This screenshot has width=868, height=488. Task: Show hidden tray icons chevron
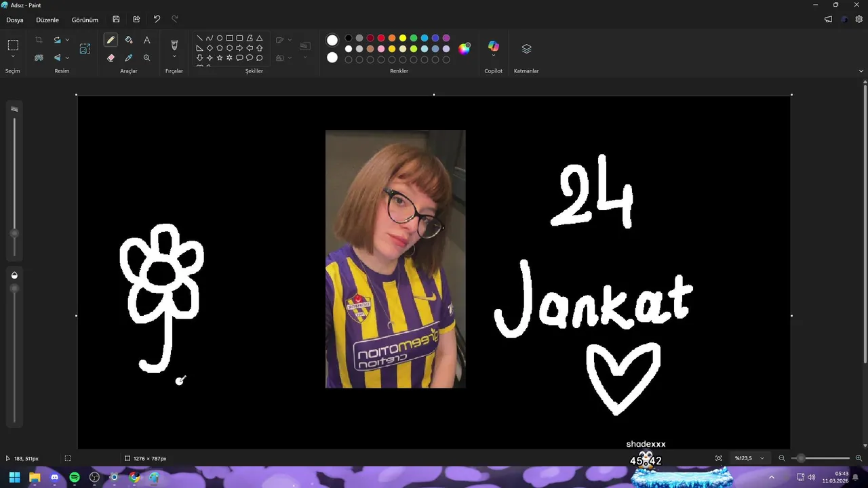771,477
